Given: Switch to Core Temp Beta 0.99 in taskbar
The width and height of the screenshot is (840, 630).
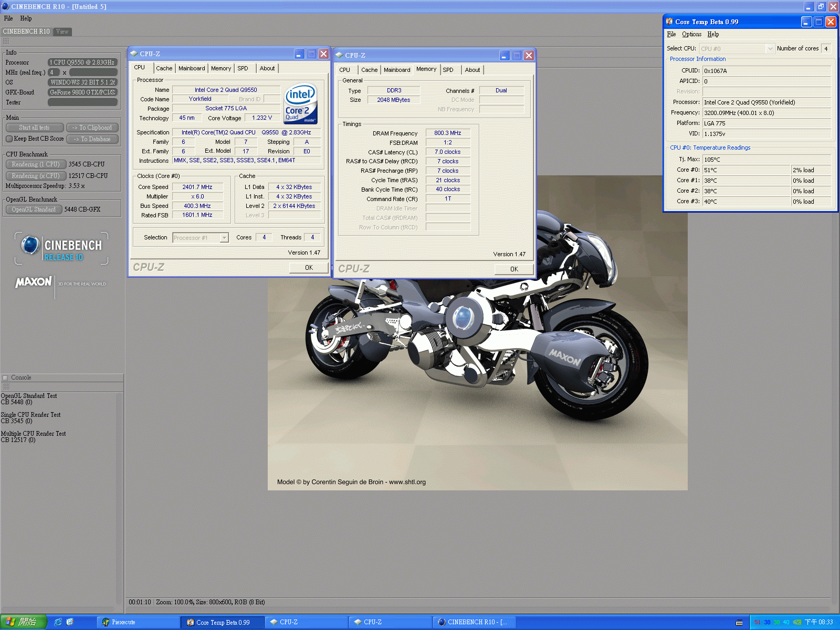Looking at the screenshot, I should (223, 622).
